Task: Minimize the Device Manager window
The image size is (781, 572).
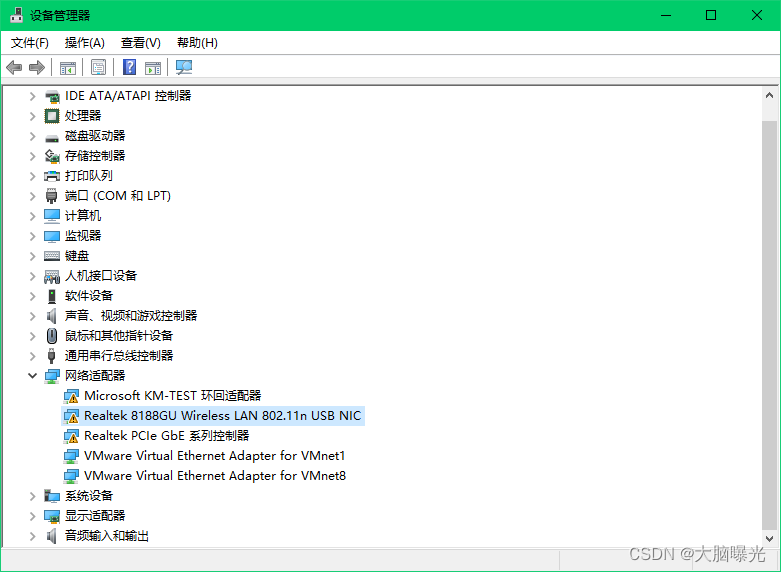Action: [x=666, y=15]
